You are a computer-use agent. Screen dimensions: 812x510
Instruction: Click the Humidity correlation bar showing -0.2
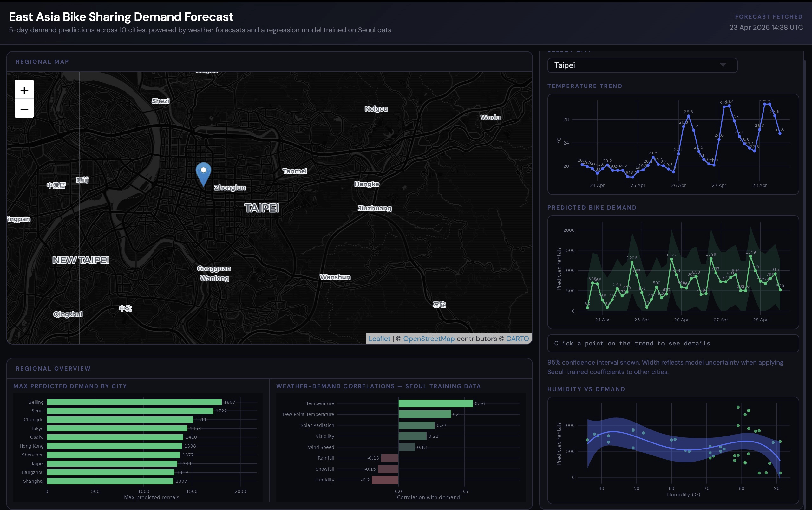(384, 480)
